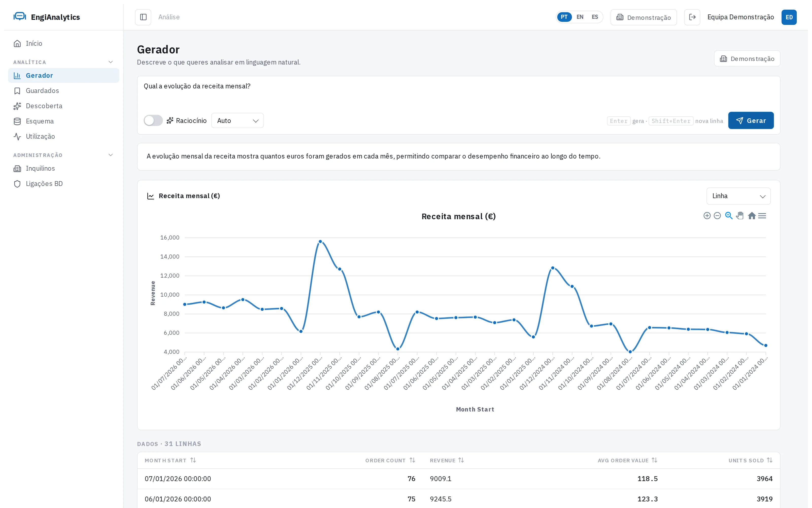Sort table by Month Start column
Screen dimensions: 812x508
pyautogui.click(x=193, y=460)
